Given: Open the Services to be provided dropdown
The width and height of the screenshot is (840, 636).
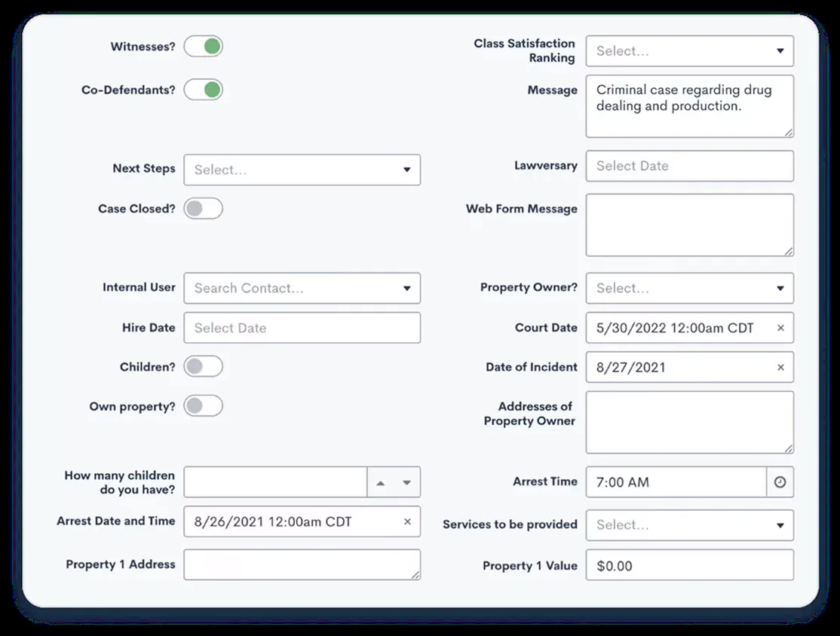Looking at the screenshot, I should (689, 525).
